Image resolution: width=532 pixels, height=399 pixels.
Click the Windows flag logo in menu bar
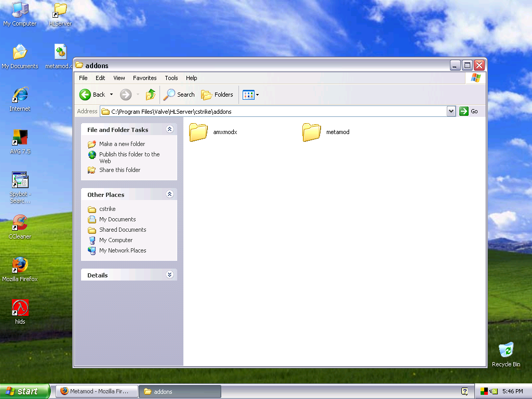476,78
